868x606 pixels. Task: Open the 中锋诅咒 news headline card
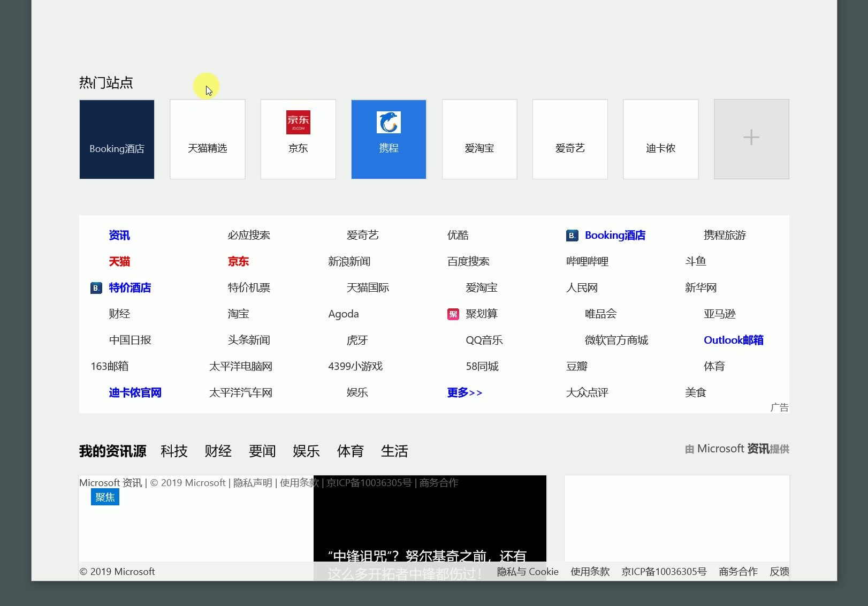pos(430,528)
